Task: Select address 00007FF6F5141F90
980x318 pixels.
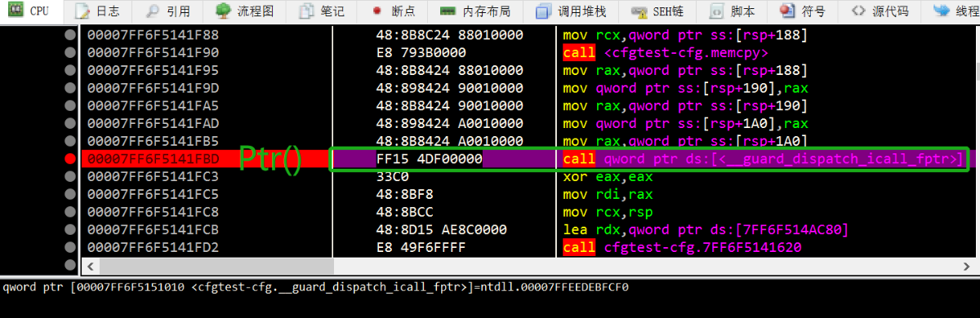Action: (x=153, y=53)
